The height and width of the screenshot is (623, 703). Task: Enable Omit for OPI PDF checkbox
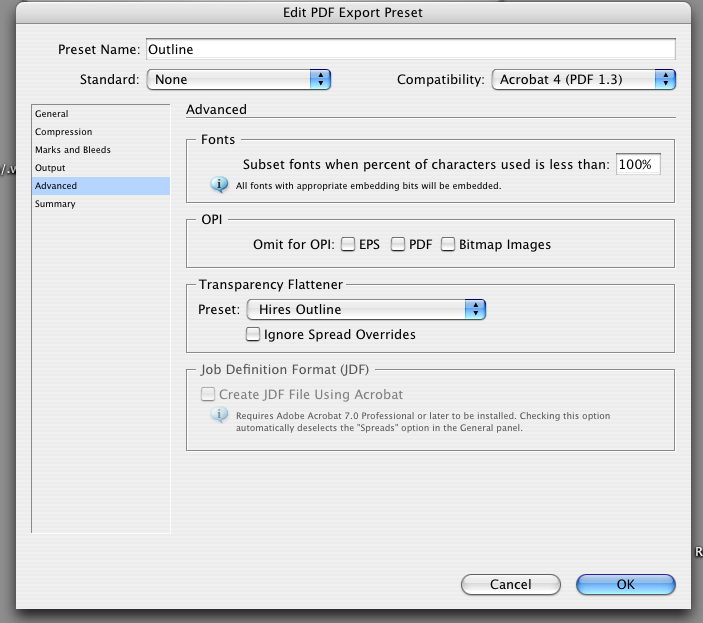tap(398, 244)
